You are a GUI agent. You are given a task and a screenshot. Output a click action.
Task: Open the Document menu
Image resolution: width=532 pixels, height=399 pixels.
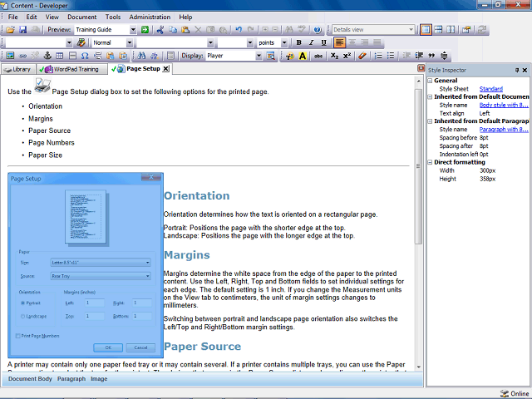[x=81, y=17]
